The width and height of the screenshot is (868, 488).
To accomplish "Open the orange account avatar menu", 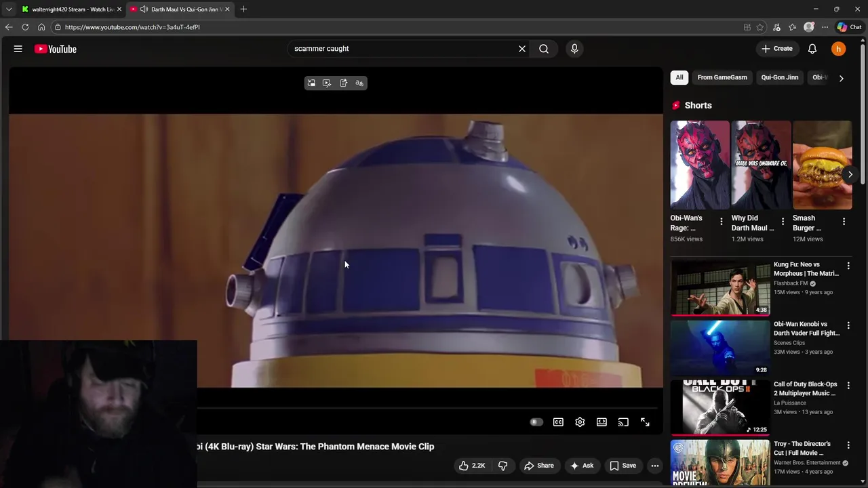I will pos(839,49).
